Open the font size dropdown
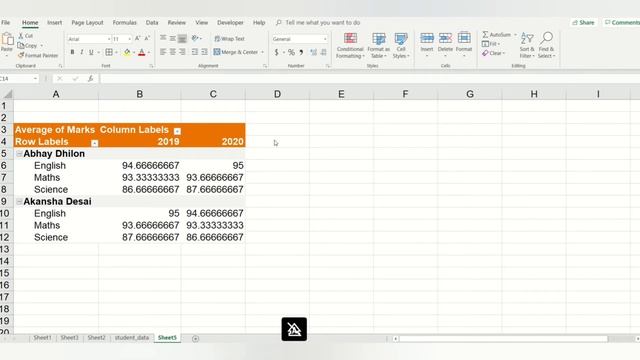640x360 pixels. tap(129, 39)
